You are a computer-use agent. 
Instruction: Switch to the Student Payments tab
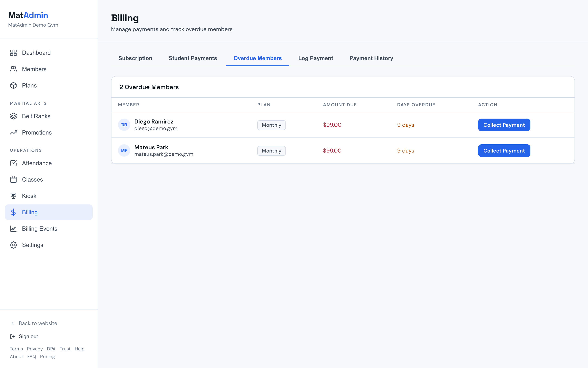point(193,58)
